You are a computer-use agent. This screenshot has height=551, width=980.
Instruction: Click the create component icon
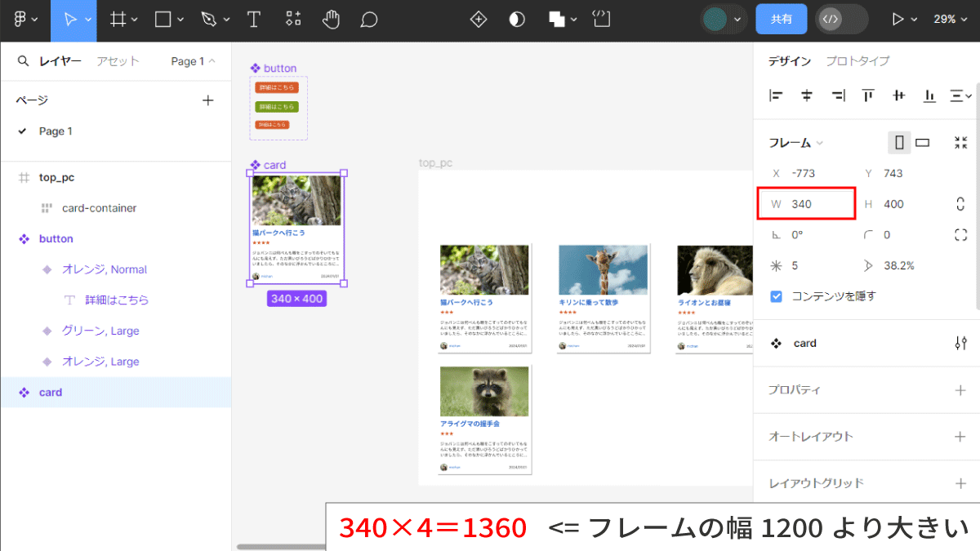479,20
